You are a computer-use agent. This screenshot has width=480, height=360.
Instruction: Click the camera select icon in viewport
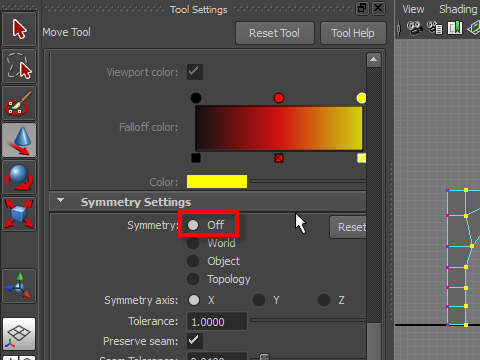tap(414, 28)
